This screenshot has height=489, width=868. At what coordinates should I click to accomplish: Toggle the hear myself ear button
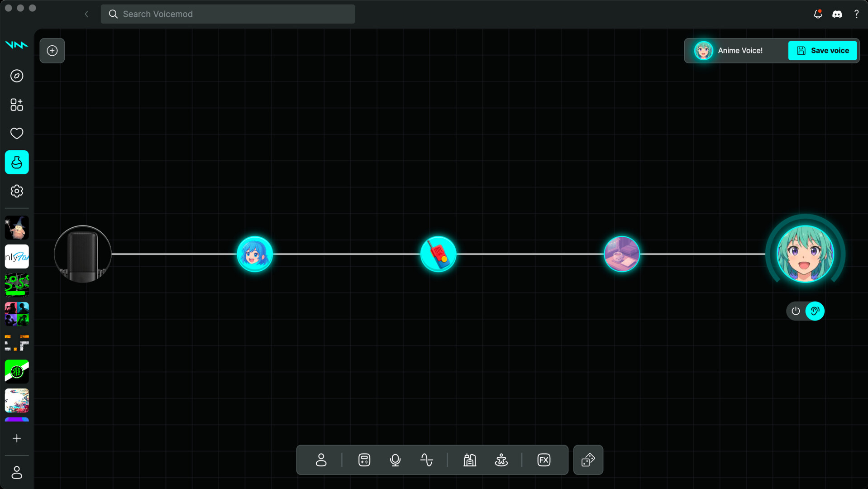click(x=815, y=311)
